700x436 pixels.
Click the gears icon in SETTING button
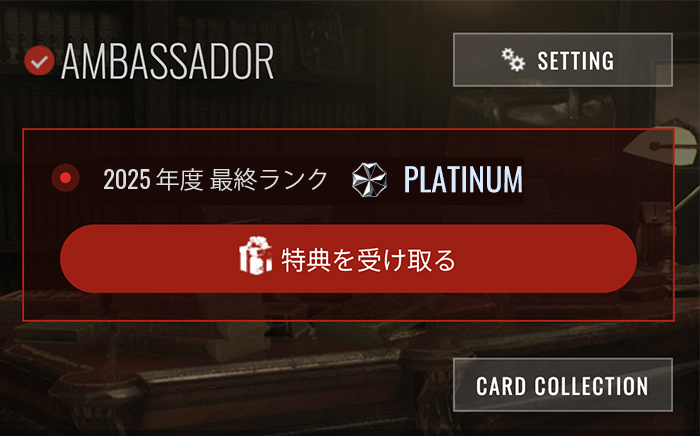point(513,60)
